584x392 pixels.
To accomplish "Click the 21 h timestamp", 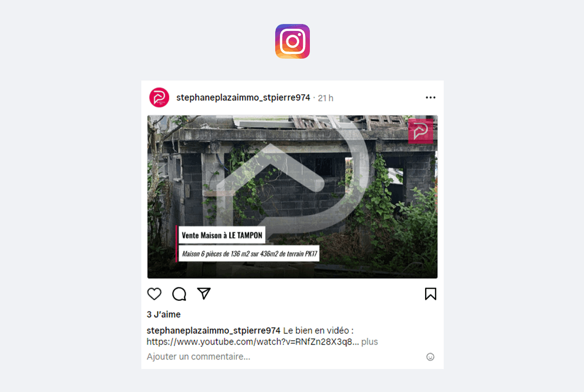I will (325, 98).
